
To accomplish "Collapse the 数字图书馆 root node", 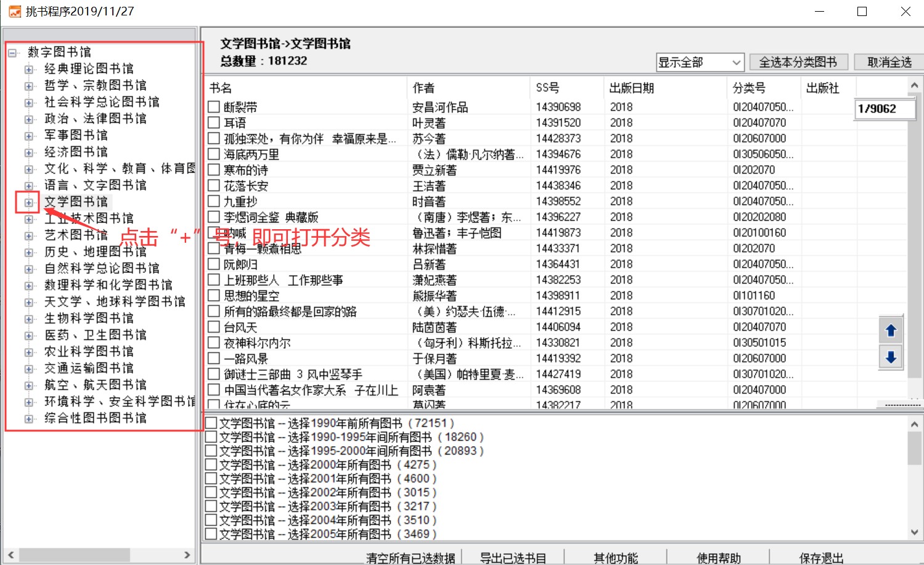I will pos(12,52).
